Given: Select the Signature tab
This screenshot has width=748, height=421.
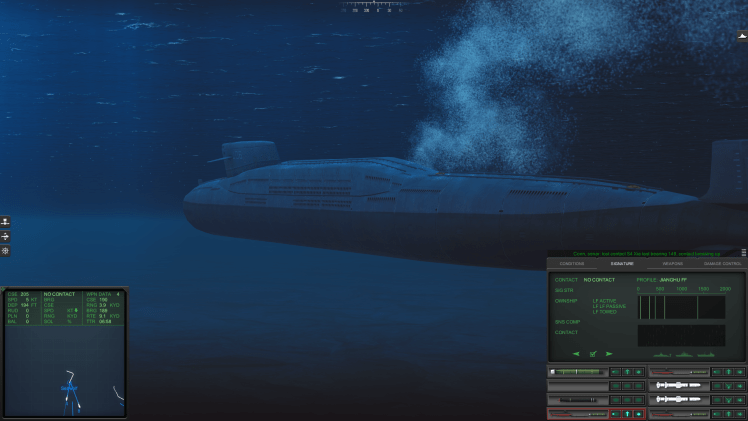Looking at the screenshot, I should click(x=622, y=263).
